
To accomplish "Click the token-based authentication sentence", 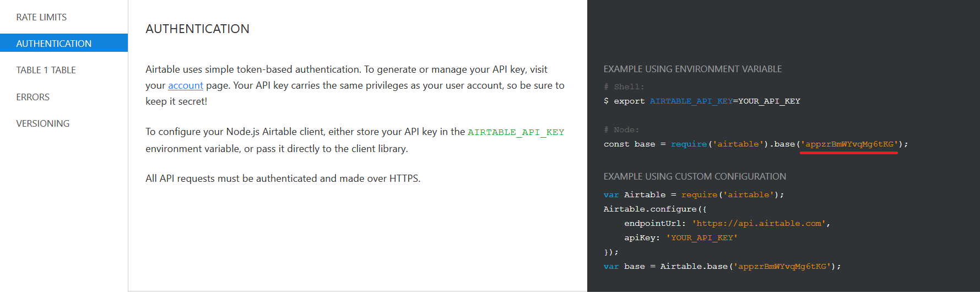I will tap(252, 69).
